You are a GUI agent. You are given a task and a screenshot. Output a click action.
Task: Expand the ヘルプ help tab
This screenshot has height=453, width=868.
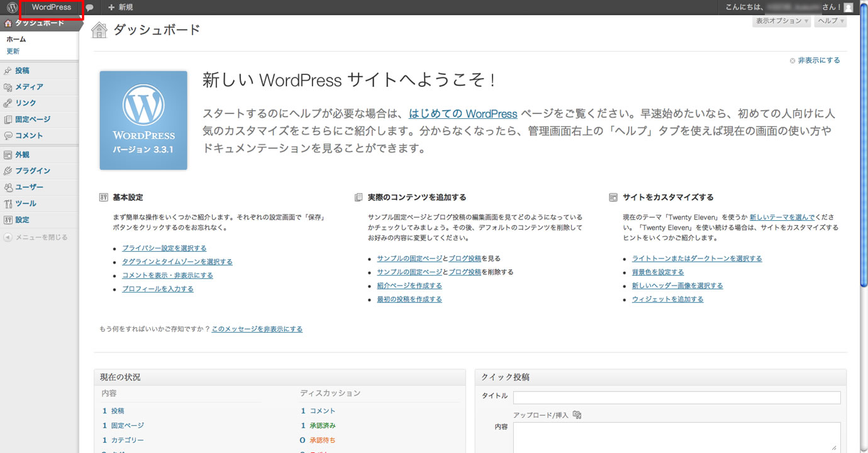pos(830,21)
